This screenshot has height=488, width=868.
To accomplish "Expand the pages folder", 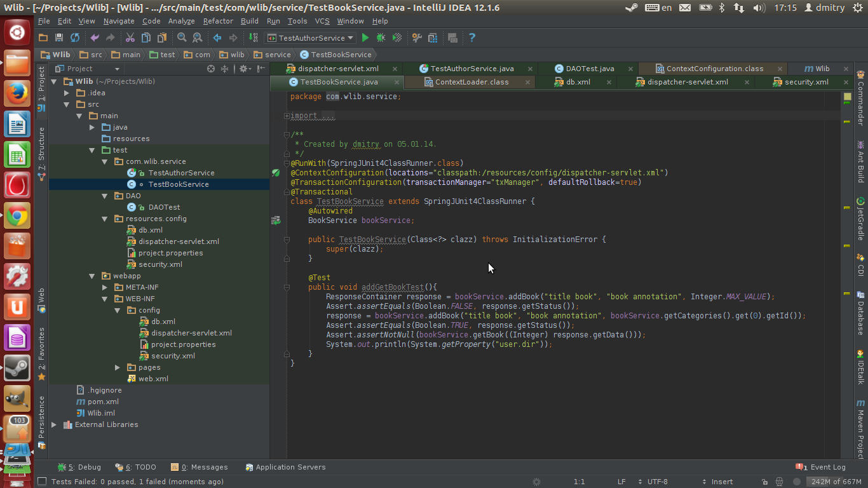I will point(118,367).
